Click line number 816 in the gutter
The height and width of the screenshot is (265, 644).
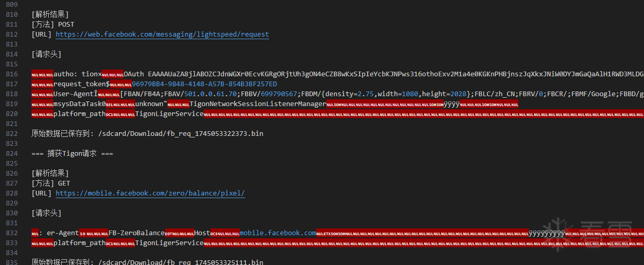pos(12,74)
